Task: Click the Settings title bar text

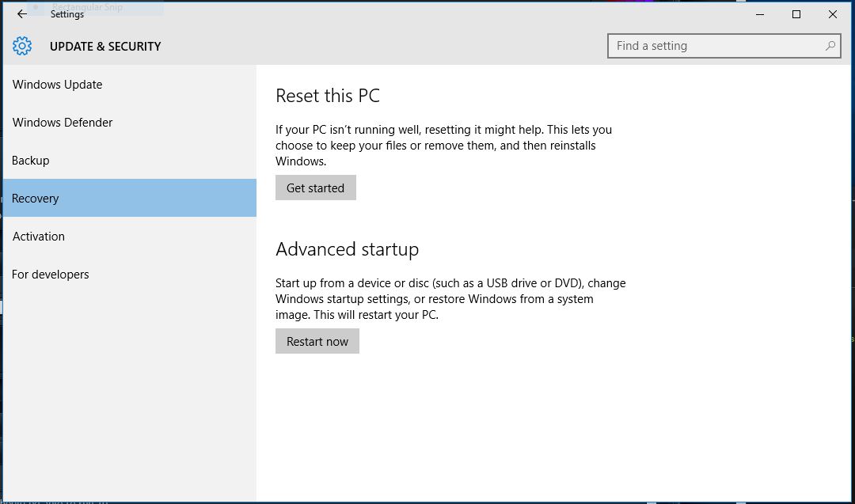Action: [x=67, y=14]
